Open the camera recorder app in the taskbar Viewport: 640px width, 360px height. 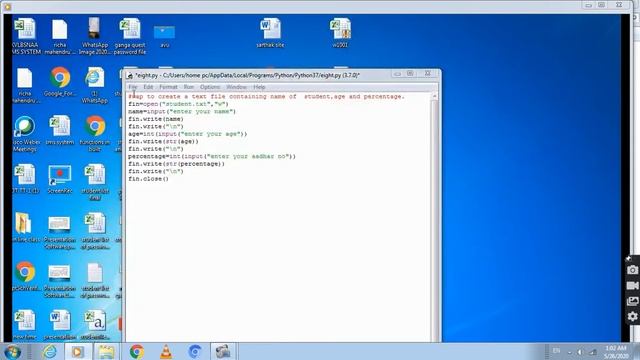coord(223,351)
